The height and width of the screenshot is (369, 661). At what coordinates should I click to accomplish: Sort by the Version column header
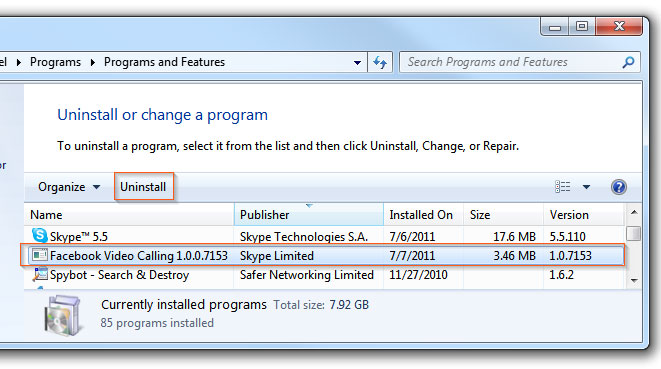(583, 215)
